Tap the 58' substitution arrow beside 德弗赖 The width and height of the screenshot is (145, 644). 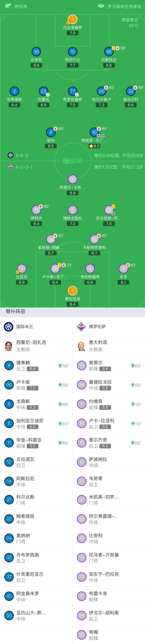(x=60, y=366)
